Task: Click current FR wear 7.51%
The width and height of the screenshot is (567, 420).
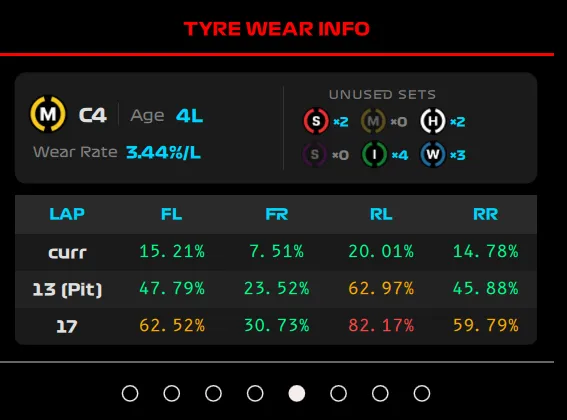Action: (x=277, y=251)
